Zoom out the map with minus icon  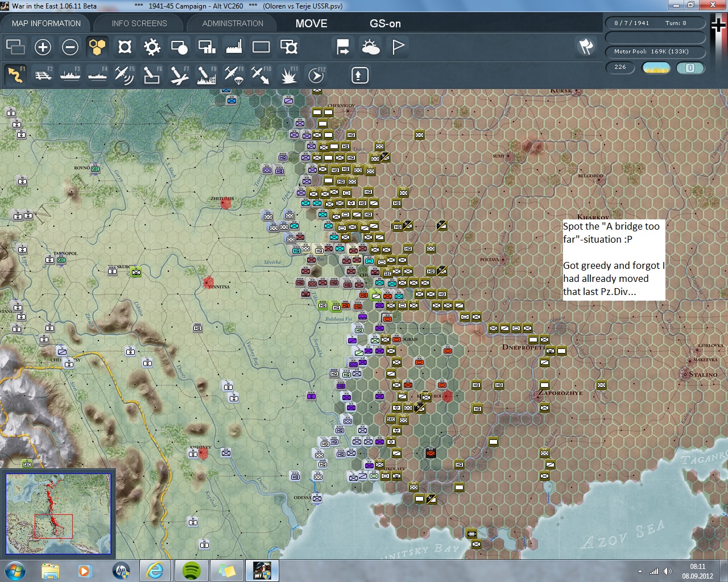click(70, 47)
